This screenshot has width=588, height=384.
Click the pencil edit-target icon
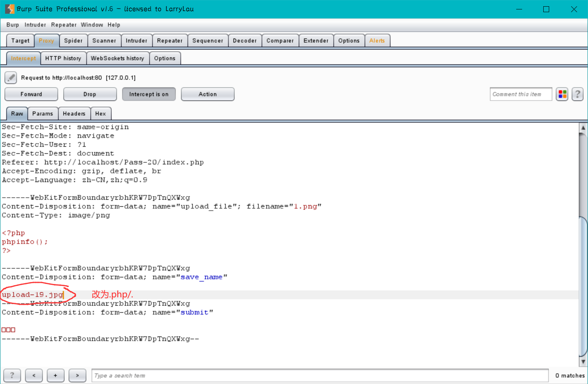[x=11, y=78]
